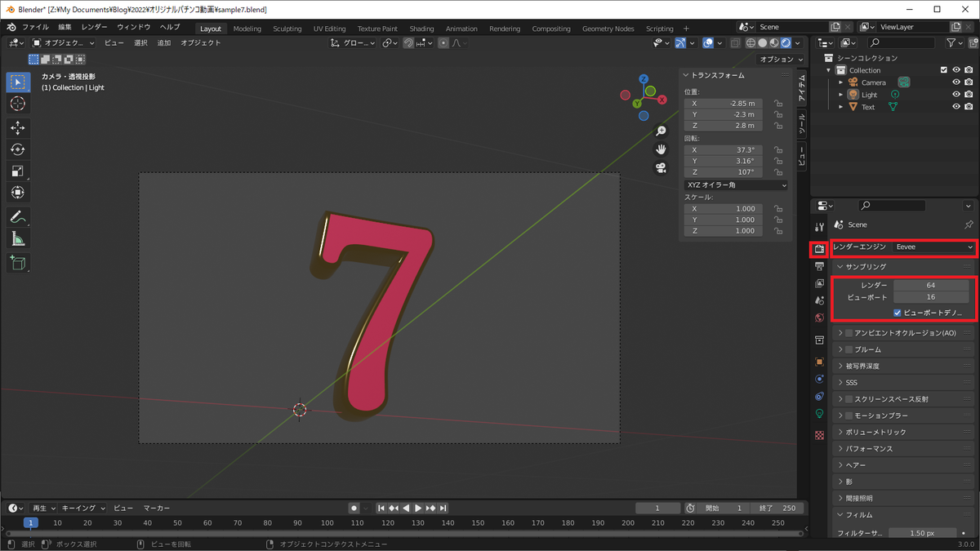
Task: Select solid viewport shading mode
Action: [x=762, y=42]
